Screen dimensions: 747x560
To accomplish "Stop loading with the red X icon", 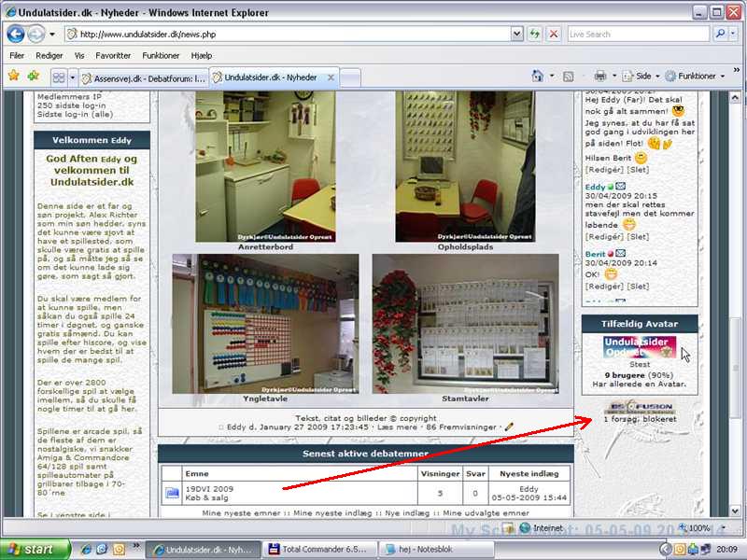I will [x=553, y=35].
